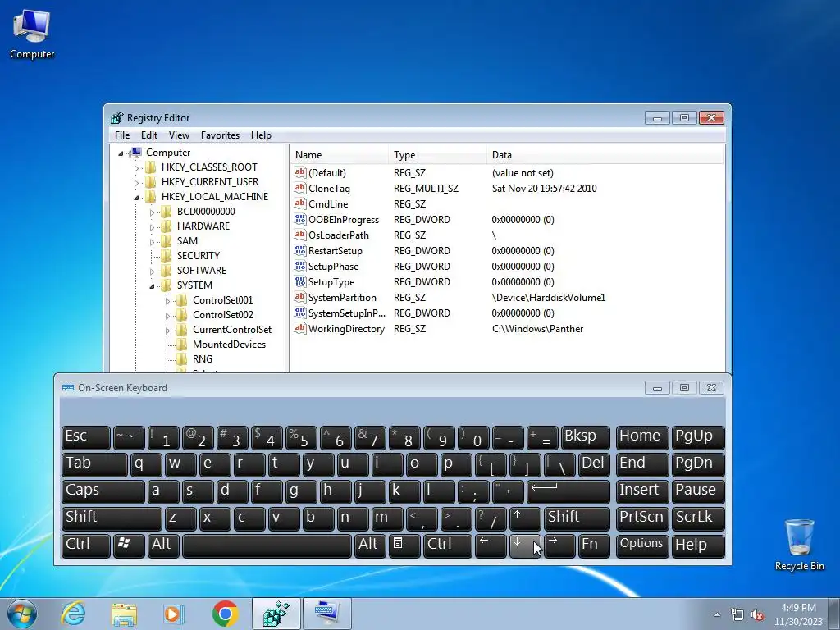Screen dimensions: 840x630
Task: Click the CmdLine string icon
Action: point(299,203)
